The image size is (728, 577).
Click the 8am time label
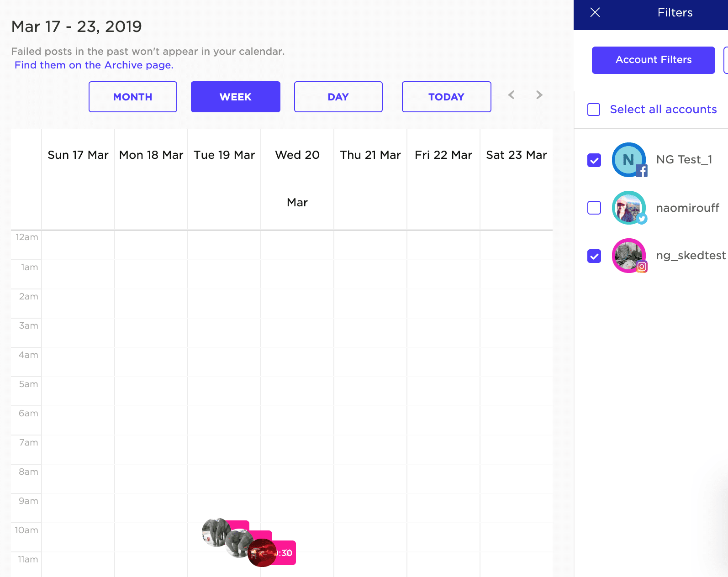pos(28,472)
